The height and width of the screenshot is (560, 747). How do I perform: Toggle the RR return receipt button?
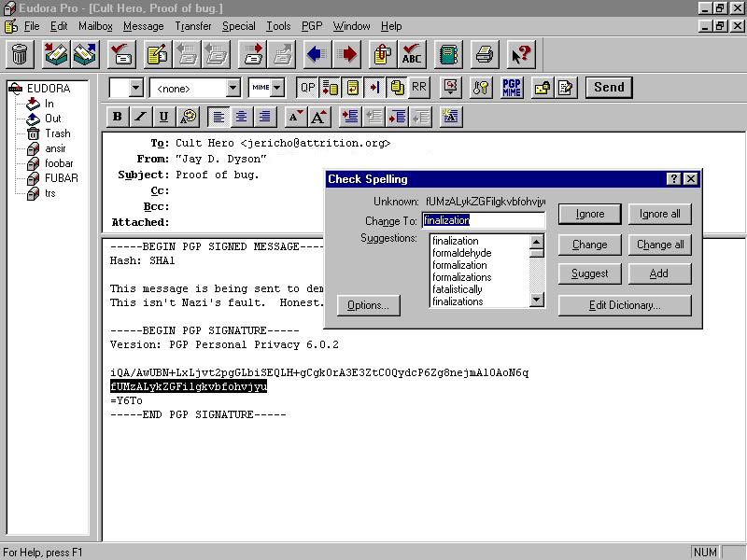419,88
